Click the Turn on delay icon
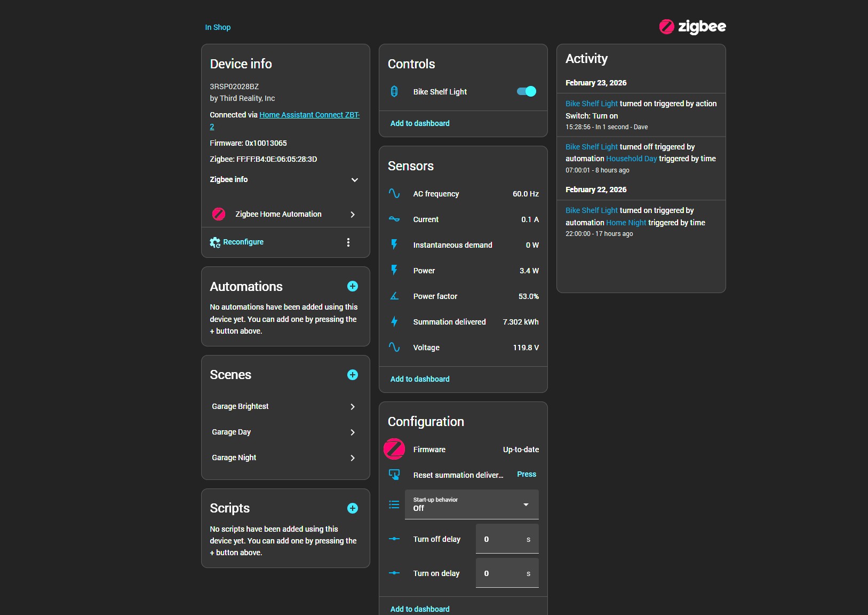The width and height of the screenshot is (868, 615). click(x=394, y=573)
